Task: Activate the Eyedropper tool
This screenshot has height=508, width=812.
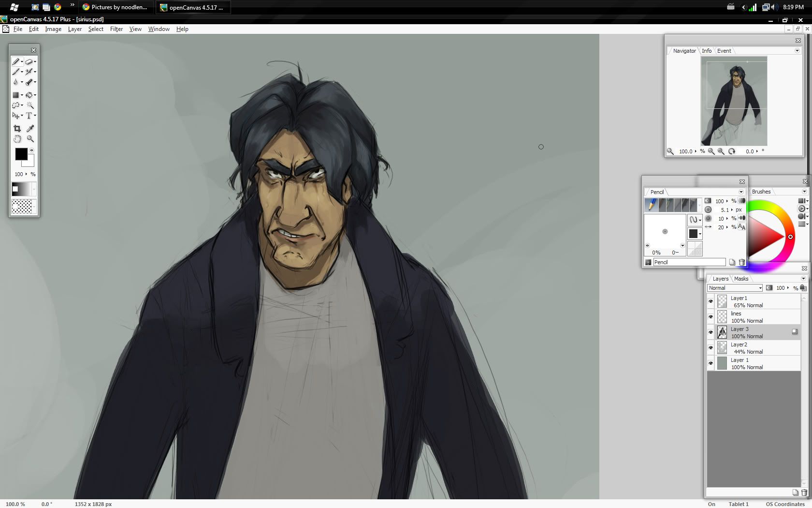Action: pos(30,129)
